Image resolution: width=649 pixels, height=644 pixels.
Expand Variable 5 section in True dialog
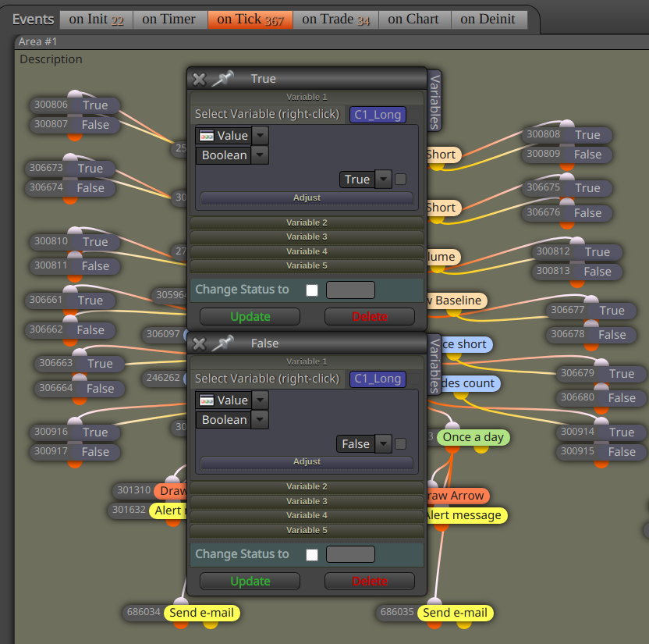point(307,265)
